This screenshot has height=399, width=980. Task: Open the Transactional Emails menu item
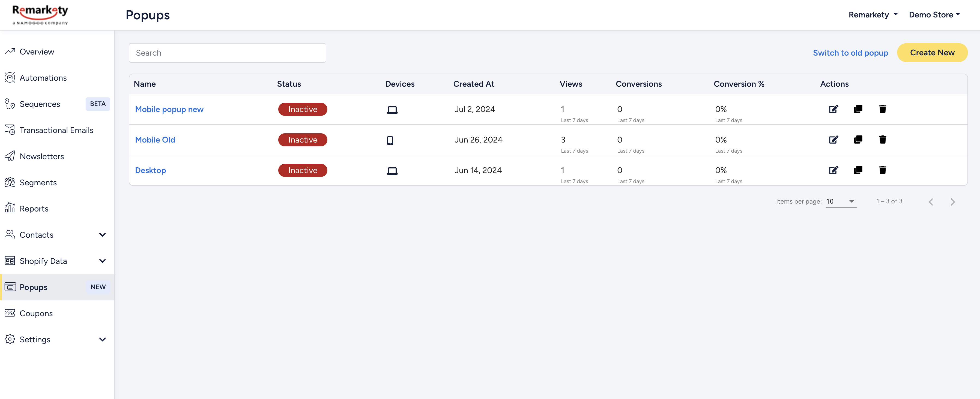coord(57,130)
